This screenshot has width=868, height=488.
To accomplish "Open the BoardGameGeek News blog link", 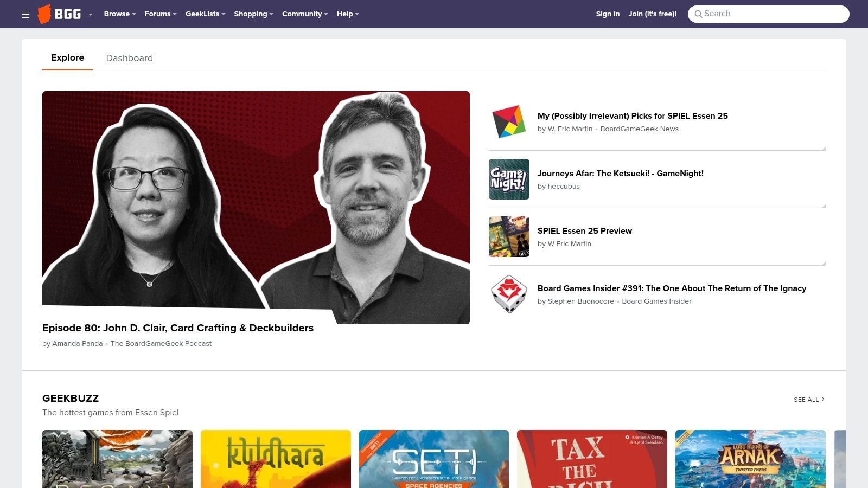I will 640,129.
